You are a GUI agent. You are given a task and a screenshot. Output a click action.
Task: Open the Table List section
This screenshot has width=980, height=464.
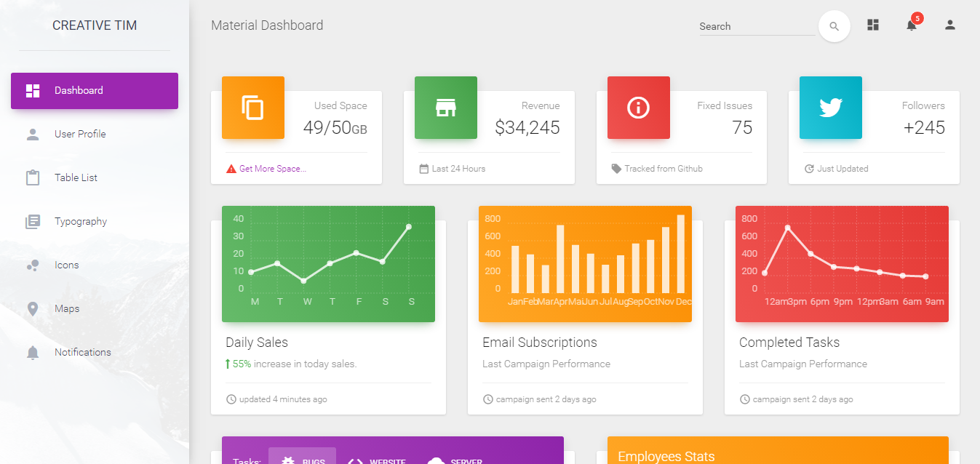click(32, 177)
